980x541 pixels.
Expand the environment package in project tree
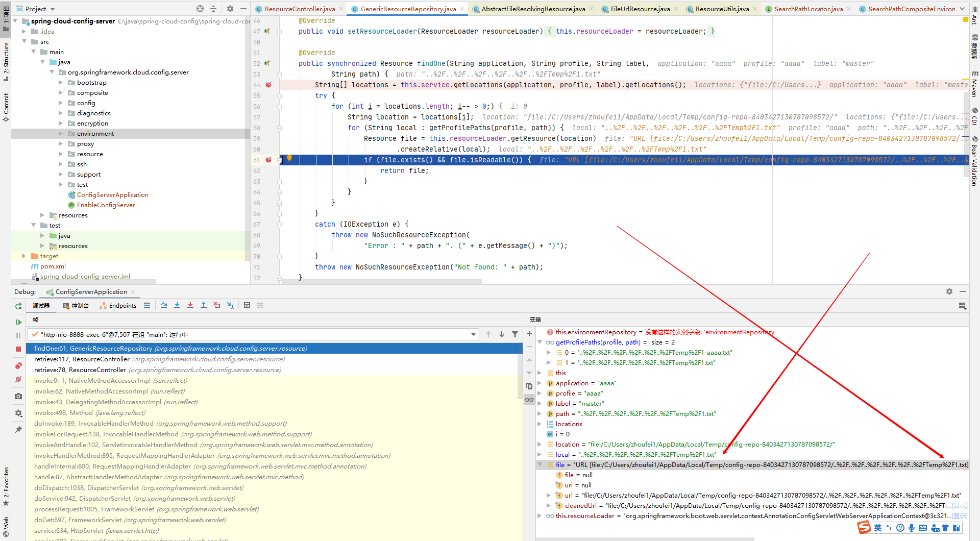click(x=61, y=134)
